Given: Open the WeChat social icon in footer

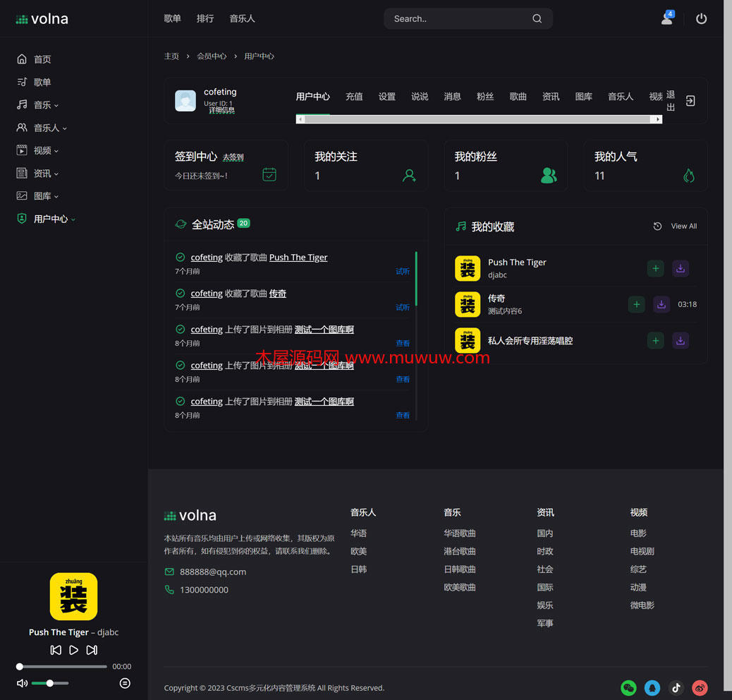Looking at the screenshot, I should (628, 687).
